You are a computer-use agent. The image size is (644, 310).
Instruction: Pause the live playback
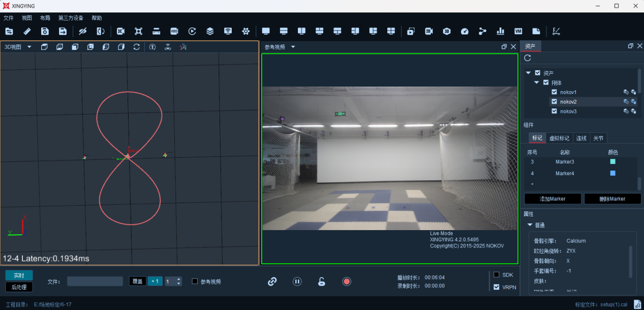297,281
